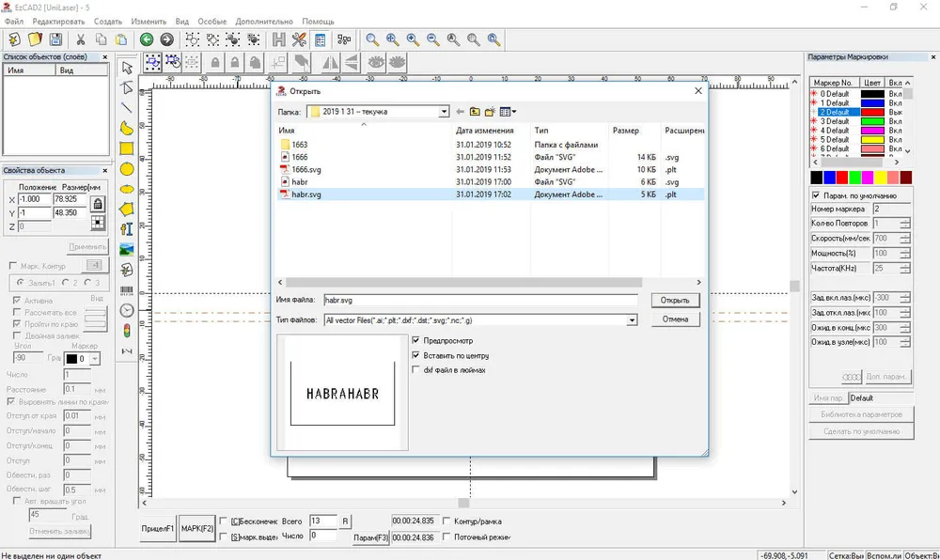This screenshot has height=560, width=940.
Task: Click the first magnifier zoom icon
Action: pos(372,39)
